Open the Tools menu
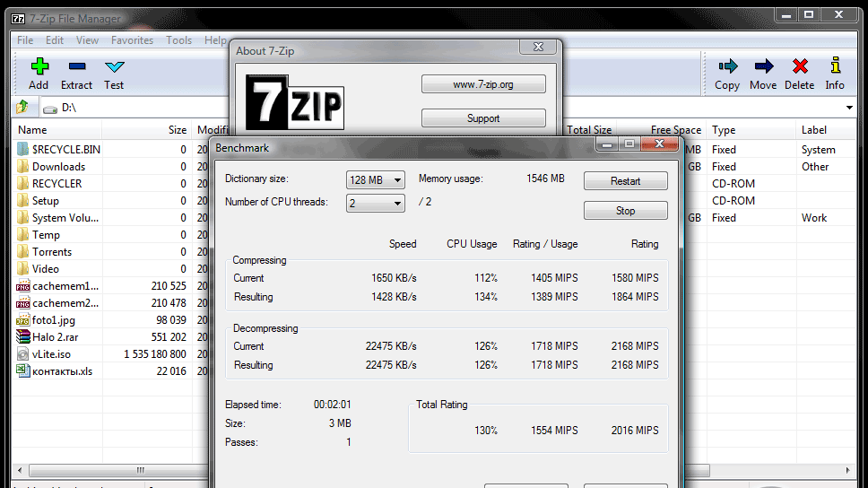 [178, 40]
